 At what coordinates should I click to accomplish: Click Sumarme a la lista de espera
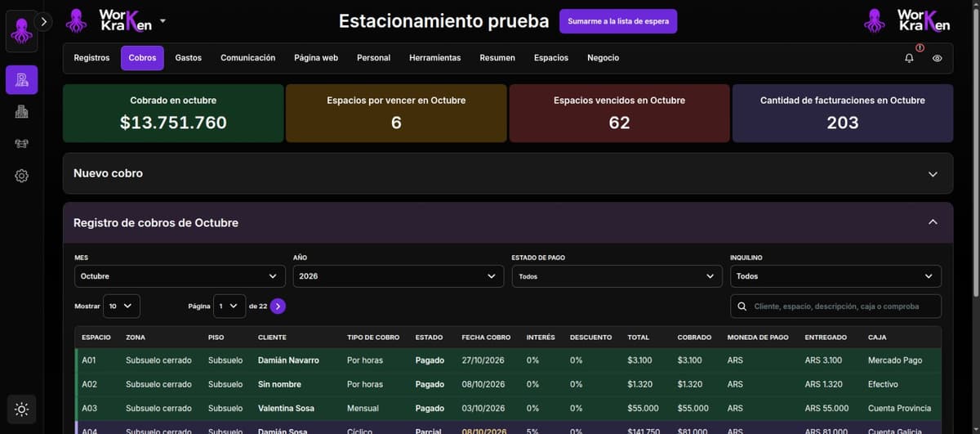(618, 21)
